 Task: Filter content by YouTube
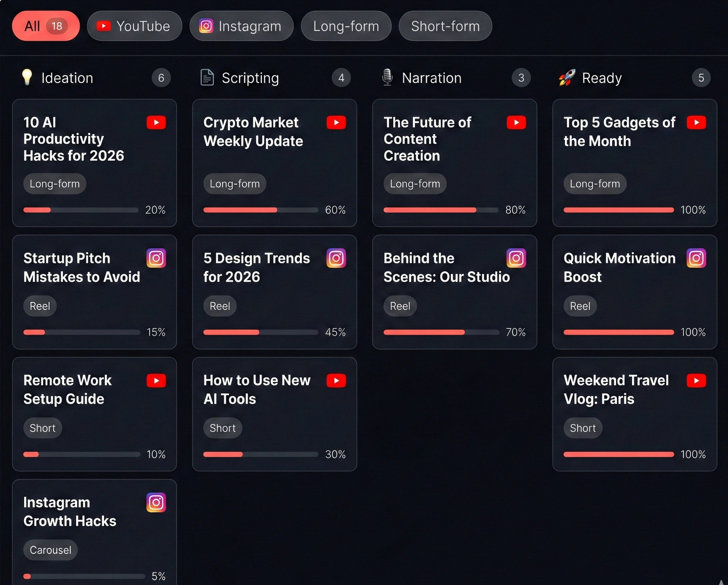(x=134, y=26)
